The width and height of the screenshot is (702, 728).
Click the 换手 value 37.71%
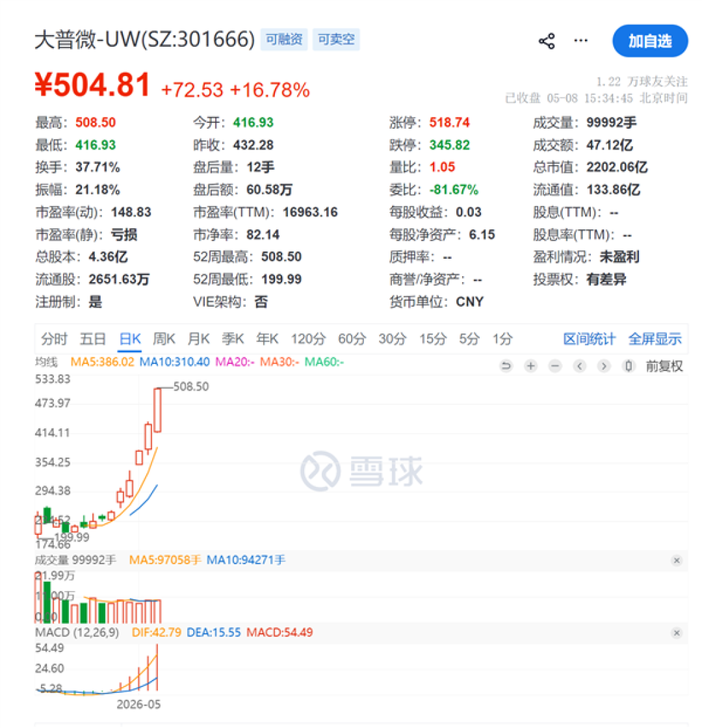[x=97, y=167]
